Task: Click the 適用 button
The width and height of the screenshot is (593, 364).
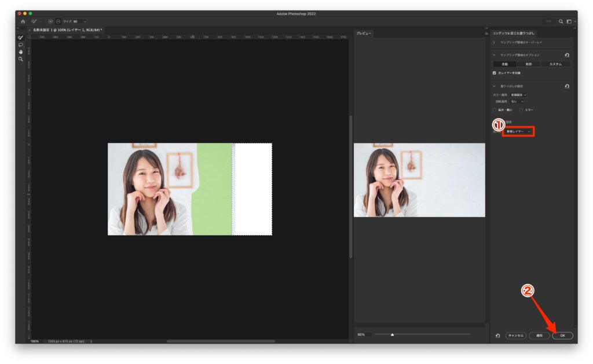Action: [539, 336]
